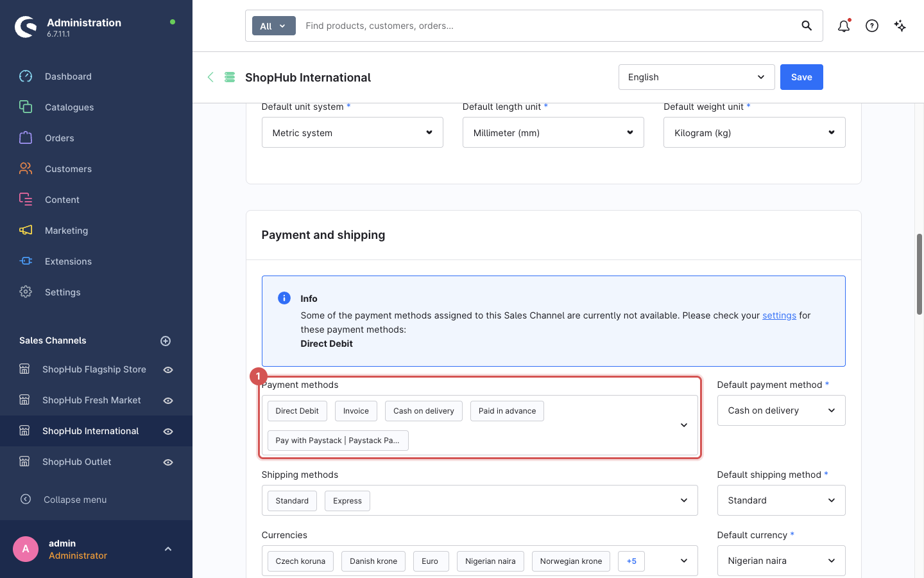Save the sales channel
Screen dimensions: 924x578
[801, 77]
